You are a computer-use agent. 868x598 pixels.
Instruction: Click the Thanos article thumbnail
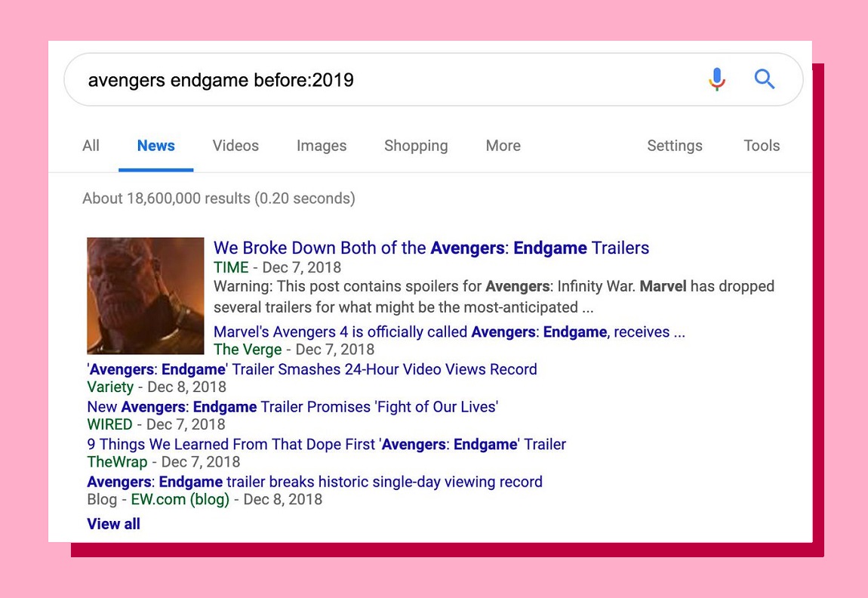coord(146,296)
